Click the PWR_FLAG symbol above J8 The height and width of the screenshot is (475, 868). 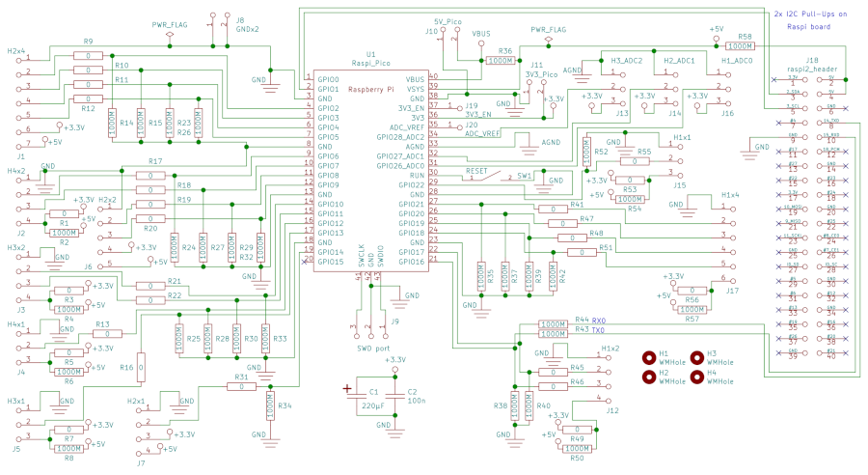[x=170, y=30]
